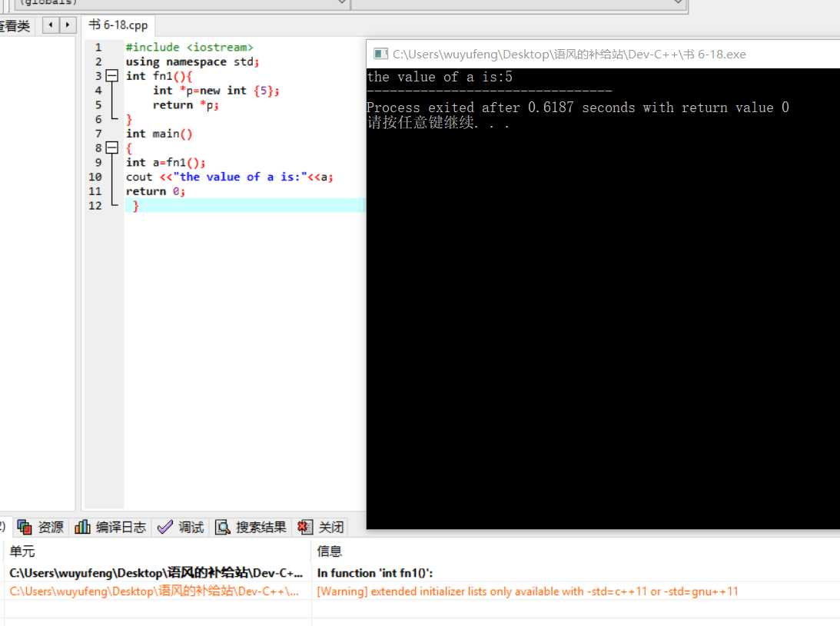Select the 书 6-18.cpp editor tab

118,25
